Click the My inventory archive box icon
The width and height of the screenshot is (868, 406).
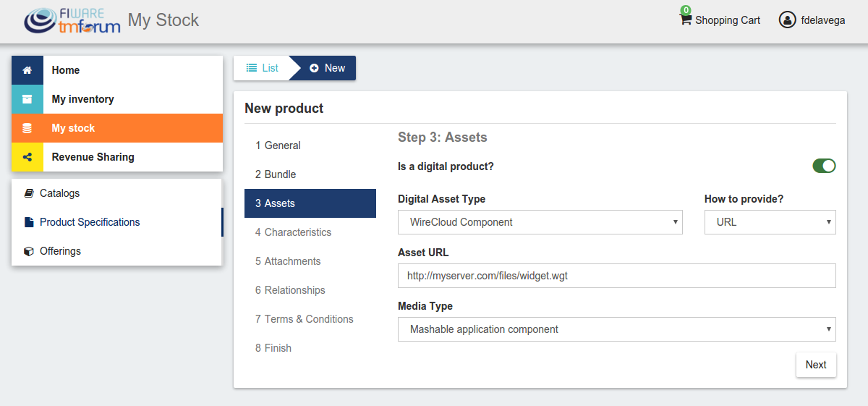[x=27, y=99]
